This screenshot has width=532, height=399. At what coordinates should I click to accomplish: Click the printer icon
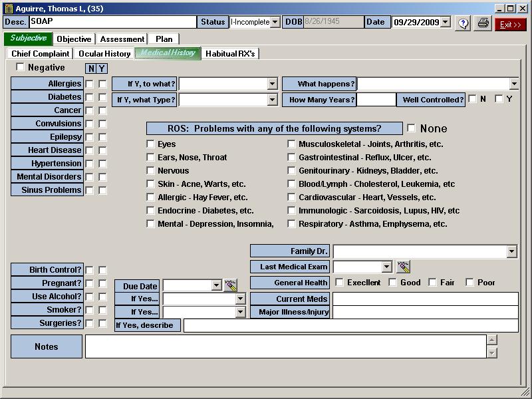pyautogui.click(x=483, y=23)
